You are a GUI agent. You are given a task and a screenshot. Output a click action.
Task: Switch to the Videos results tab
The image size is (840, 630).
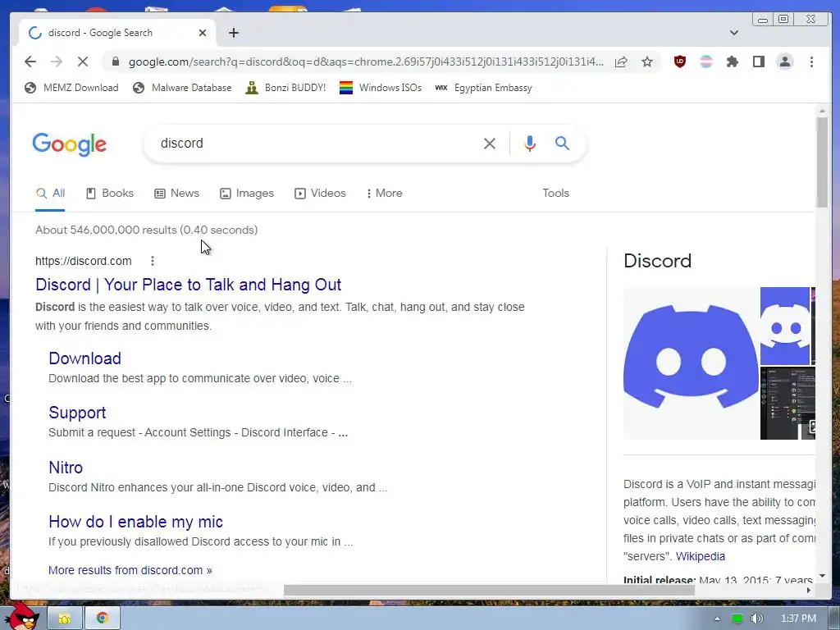(321, 193)
